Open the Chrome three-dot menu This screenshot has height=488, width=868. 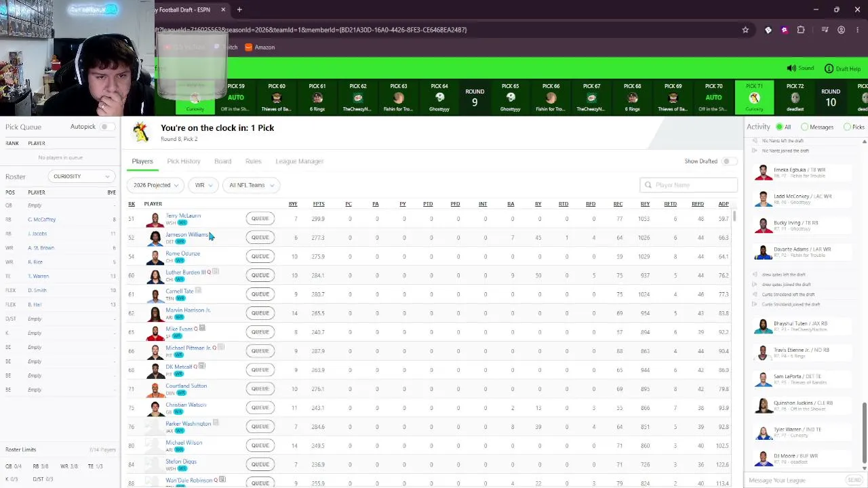pyautogui.click(x=856, y=30)
